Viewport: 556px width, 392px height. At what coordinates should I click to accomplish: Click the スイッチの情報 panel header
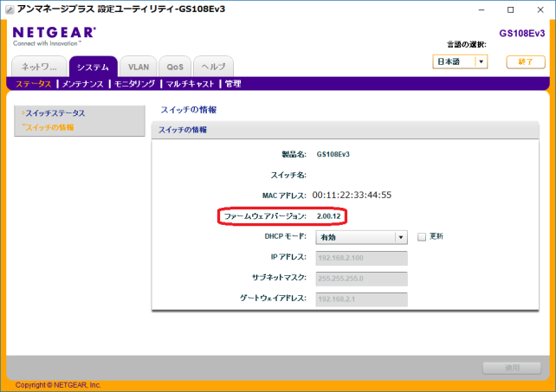pyautogui.click(x=345, y=130)
